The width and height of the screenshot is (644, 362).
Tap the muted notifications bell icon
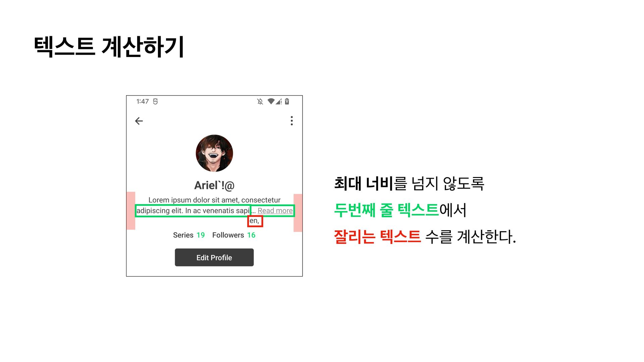pyautogui.click(x=260, y=102)
